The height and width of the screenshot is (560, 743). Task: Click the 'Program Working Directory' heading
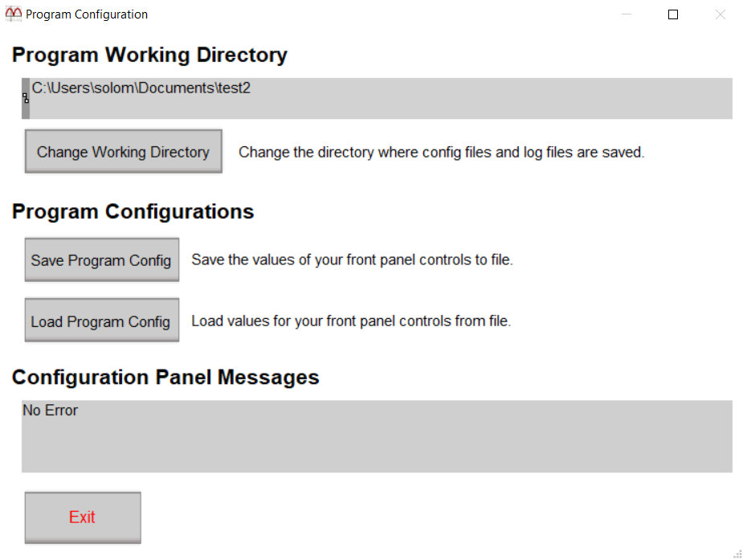[x=149, y=55]
